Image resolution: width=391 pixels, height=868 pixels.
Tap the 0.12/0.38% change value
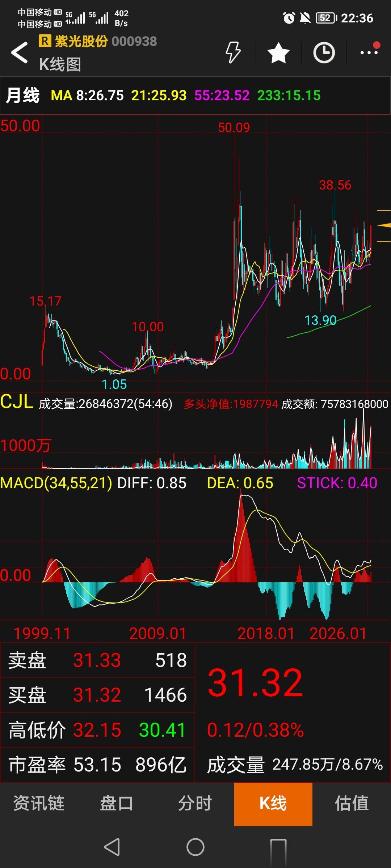[x=255, y=730]
